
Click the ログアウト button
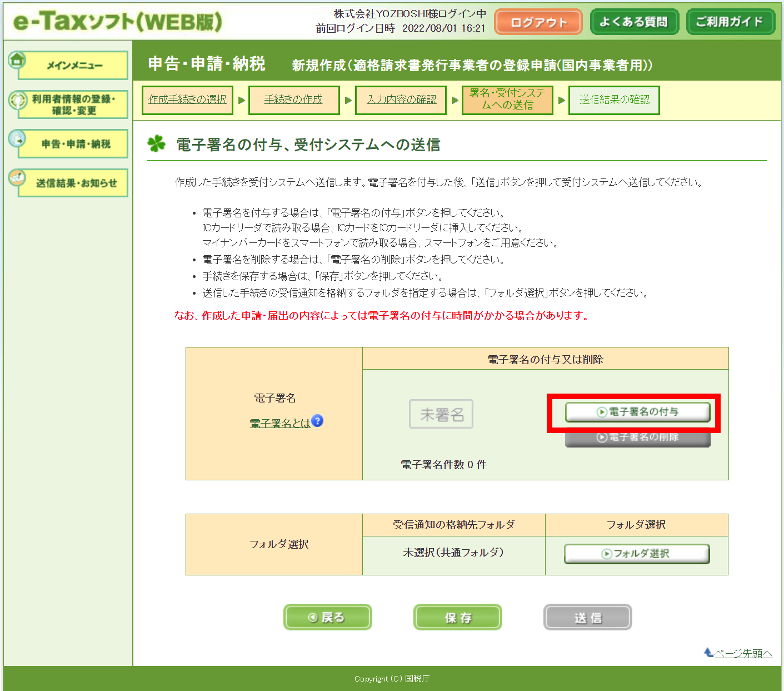coord(538,22)
